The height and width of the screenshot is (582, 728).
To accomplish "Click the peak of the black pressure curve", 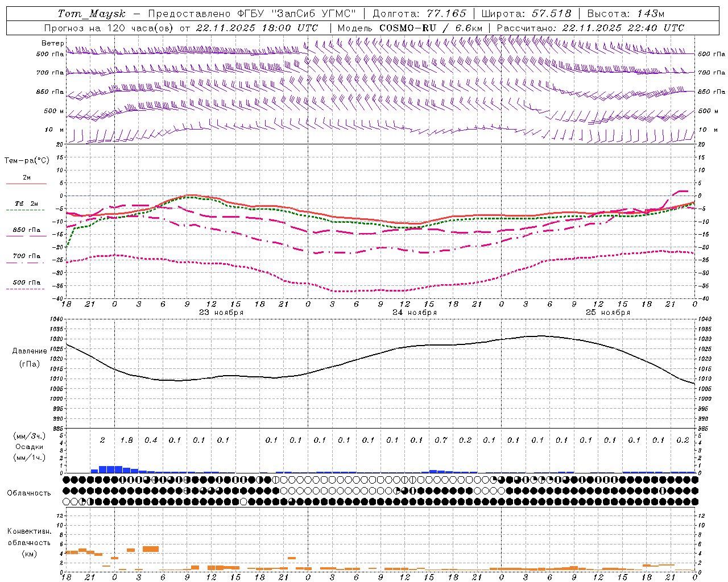I will [541, 336].
